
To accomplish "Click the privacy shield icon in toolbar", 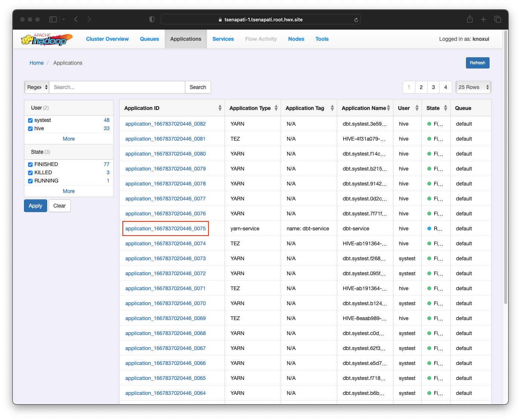I will coord(152,19).
